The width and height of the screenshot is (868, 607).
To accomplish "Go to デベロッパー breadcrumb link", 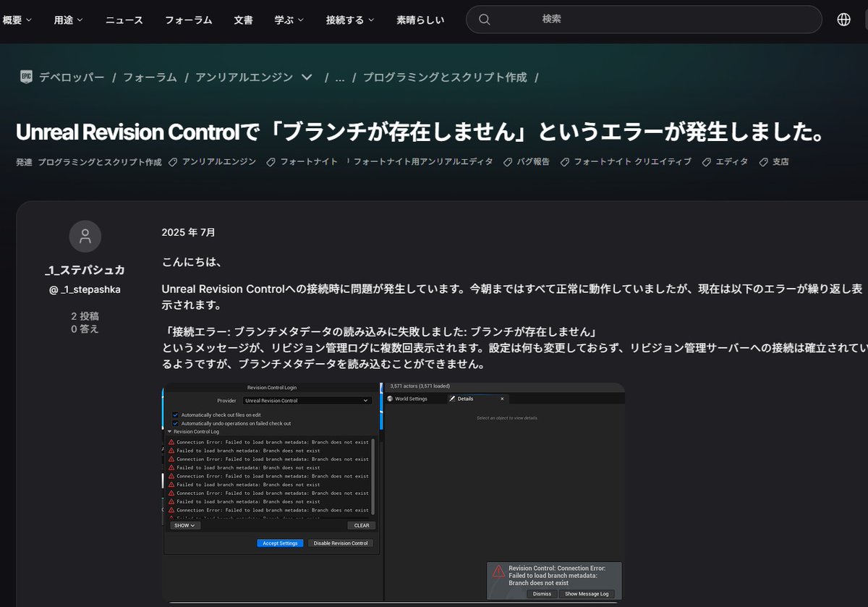I will [72, 77].
